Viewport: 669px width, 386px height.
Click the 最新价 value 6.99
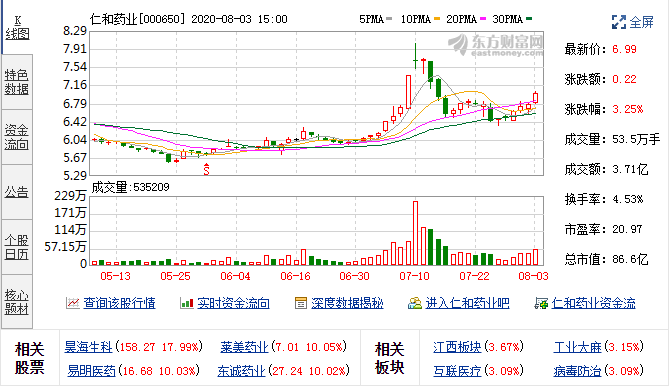624,49
